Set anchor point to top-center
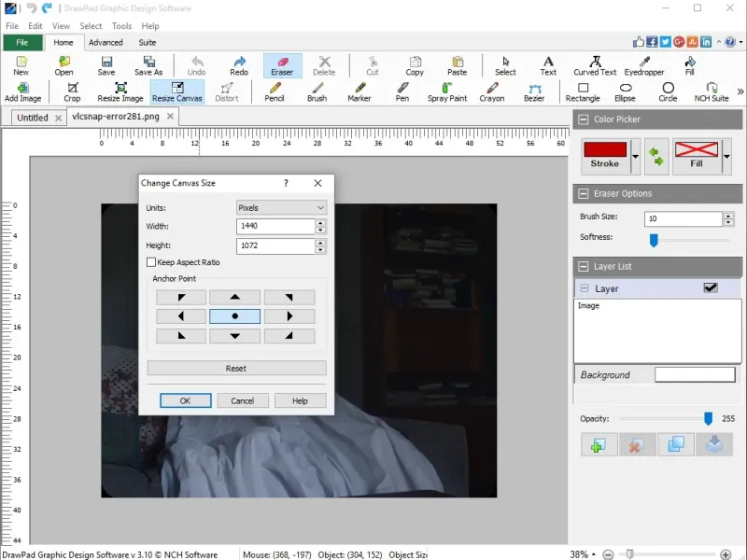This screenshot has height=560, width=747. point(235,297)
